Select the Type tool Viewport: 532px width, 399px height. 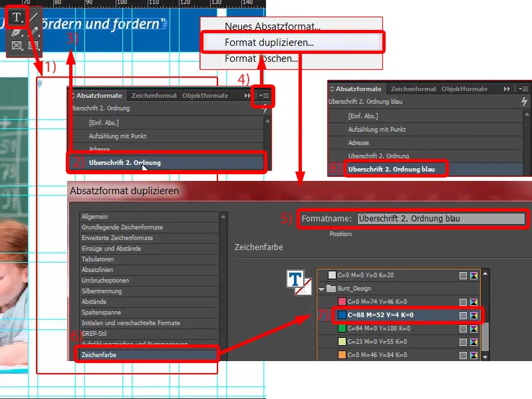(x=16, y=17)
